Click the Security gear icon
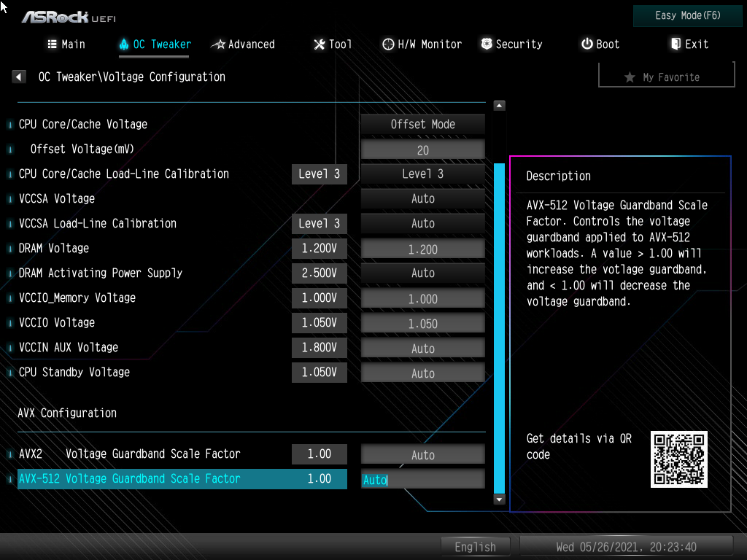Viewport: 747px width, 560px height. 485,44
